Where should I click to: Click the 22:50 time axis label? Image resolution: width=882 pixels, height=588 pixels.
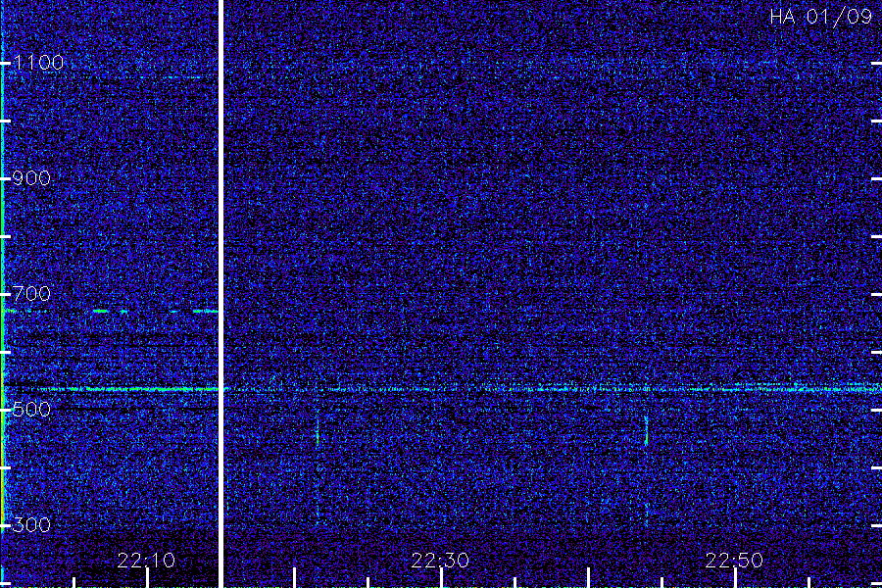734,561
